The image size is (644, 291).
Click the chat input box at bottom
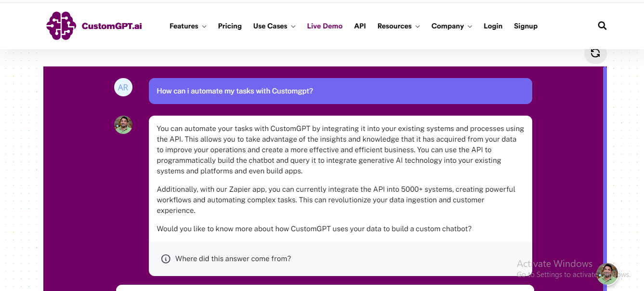[325, 288]
